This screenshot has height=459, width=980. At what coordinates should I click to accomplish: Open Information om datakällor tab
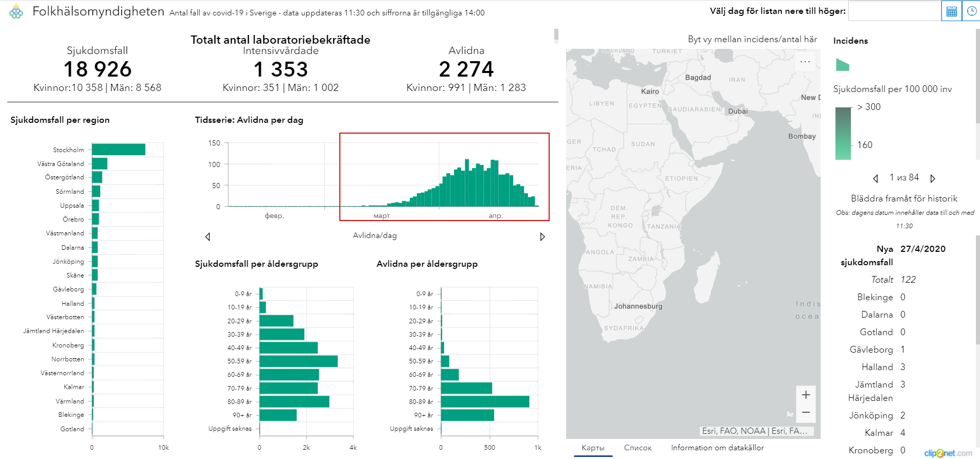point(717,448)
